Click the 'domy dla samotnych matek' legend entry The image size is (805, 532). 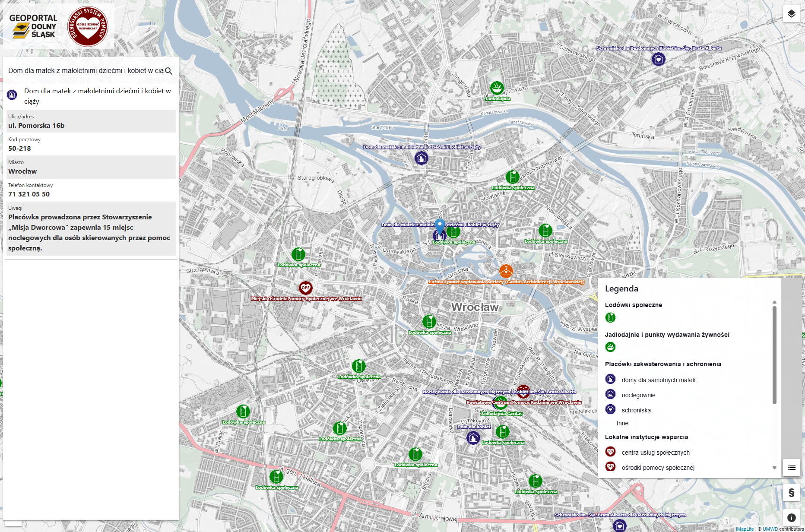pos(659,380)
